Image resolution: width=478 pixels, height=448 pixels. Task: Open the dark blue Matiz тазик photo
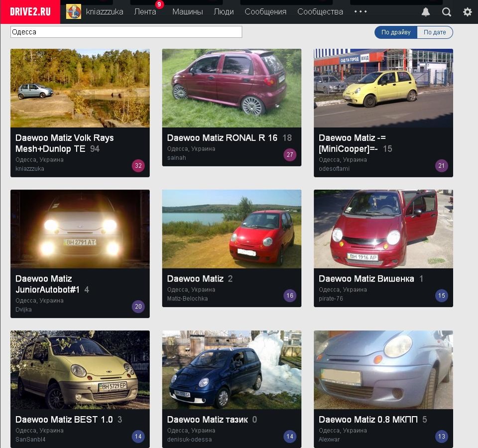coord(232,370)
